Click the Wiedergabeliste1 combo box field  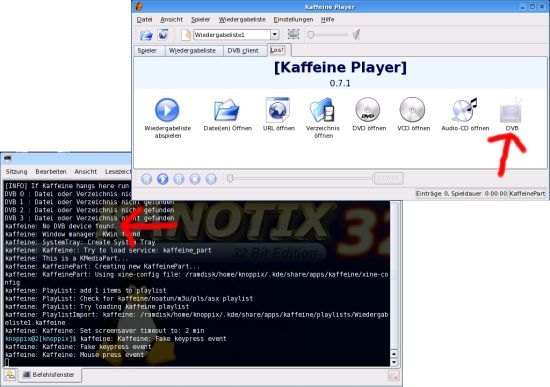click(232, 35)
